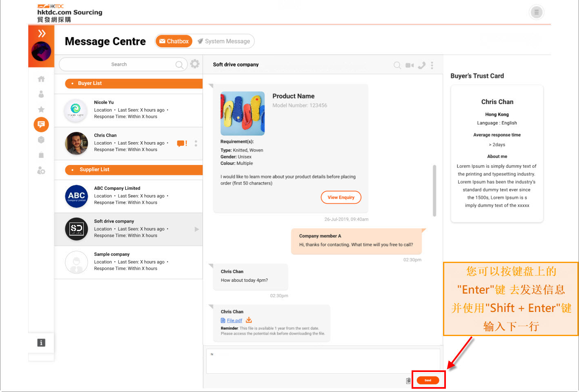The image size is (579, 392).
Task: Click the chat conversation scrollbar
Action: click(434, 190)
